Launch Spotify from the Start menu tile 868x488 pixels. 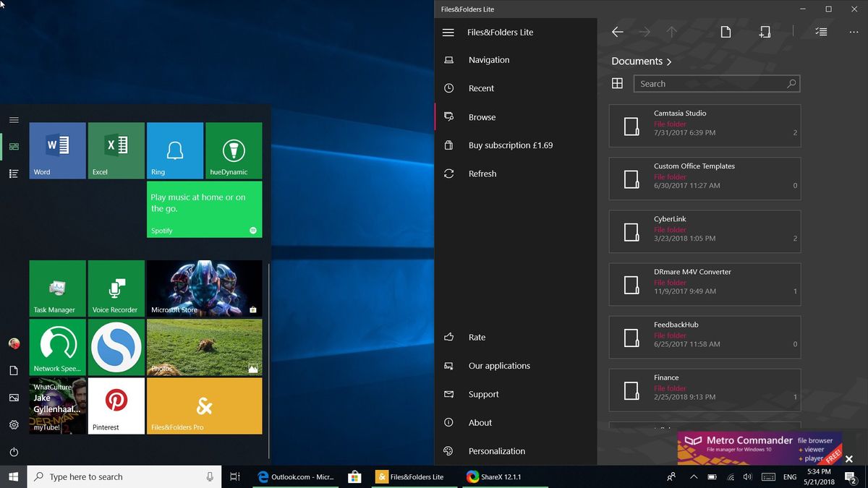click(204, 210)
